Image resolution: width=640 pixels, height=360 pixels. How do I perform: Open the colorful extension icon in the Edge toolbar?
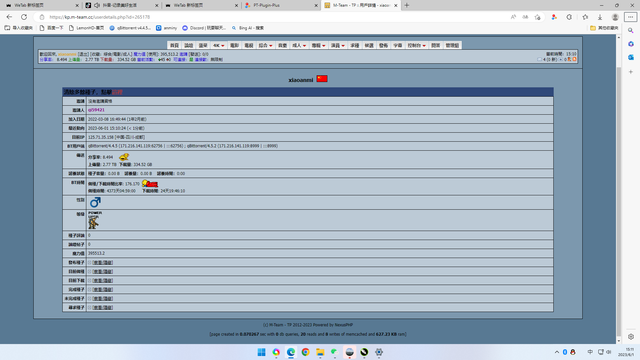554,17
